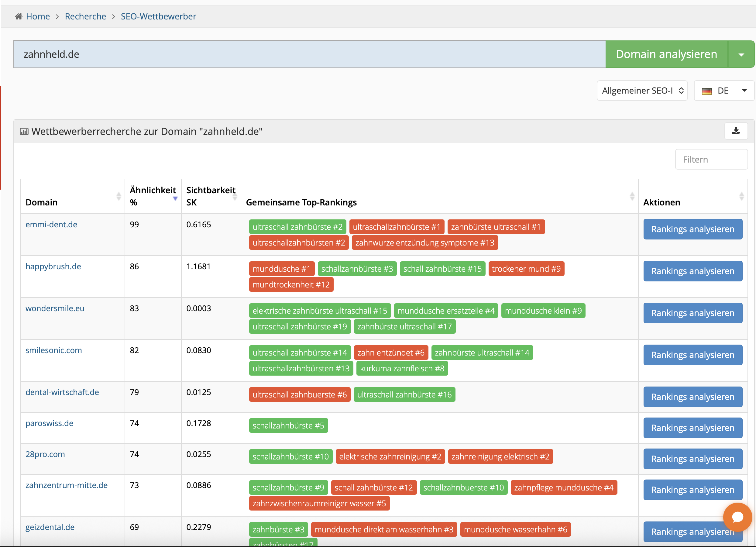Click 'elektrische zahnbürste ultraschall #15' tag
This screenshot has width=756, height=547.
pyautogui.click(x=320, y=311)
